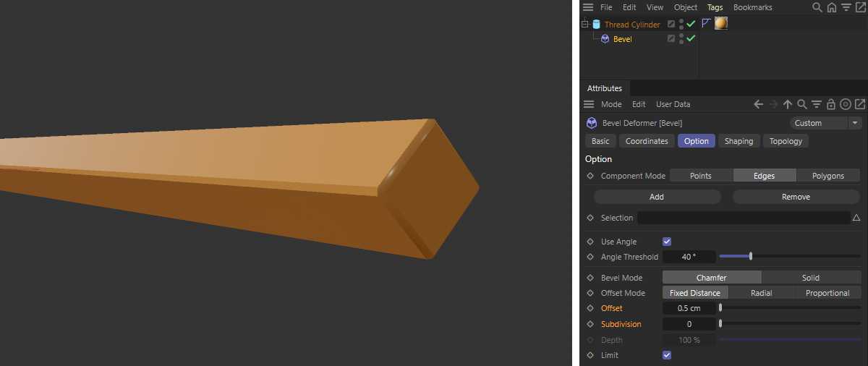Click the Selection input field
868x366 pixels.
click(744, 218)
